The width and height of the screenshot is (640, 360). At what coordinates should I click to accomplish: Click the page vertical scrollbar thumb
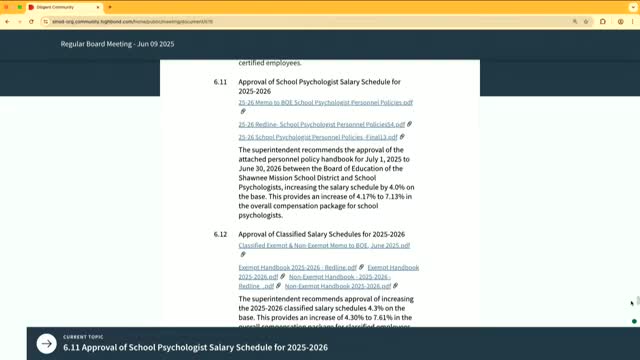(638, 301)
